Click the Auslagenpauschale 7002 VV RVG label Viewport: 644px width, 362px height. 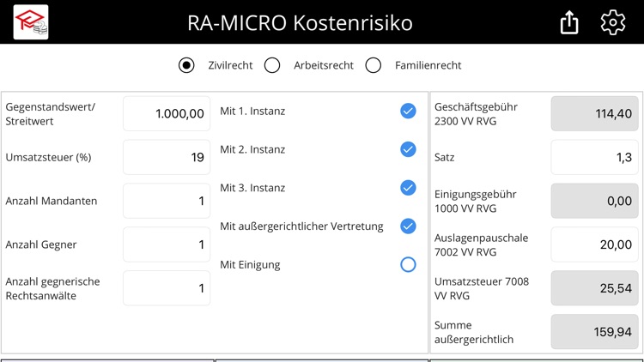pos(482,245)
